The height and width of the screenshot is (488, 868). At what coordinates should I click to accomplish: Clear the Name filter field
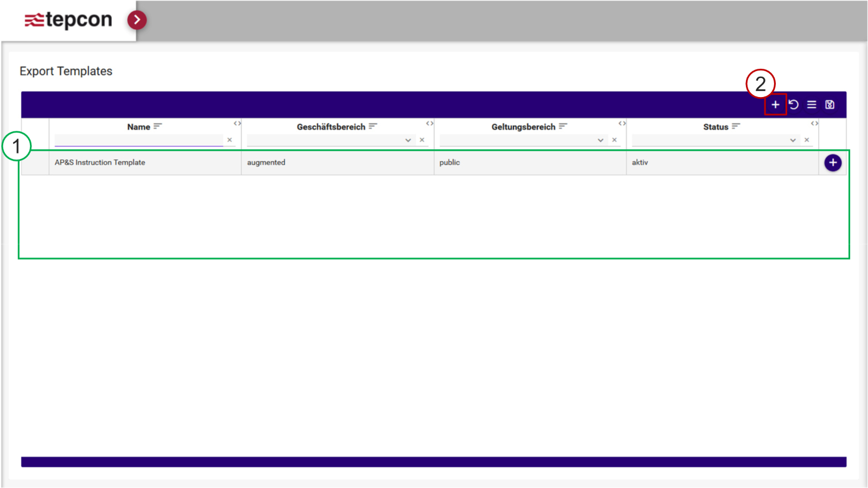[x=229, y=140]
